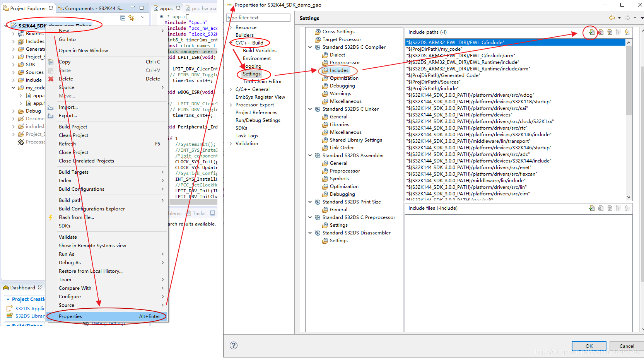Image resolution: width=644 pixels, height=359 pixels.
Task: Collapse Standard S32DS C Linker node
Action: pos(310,109)
